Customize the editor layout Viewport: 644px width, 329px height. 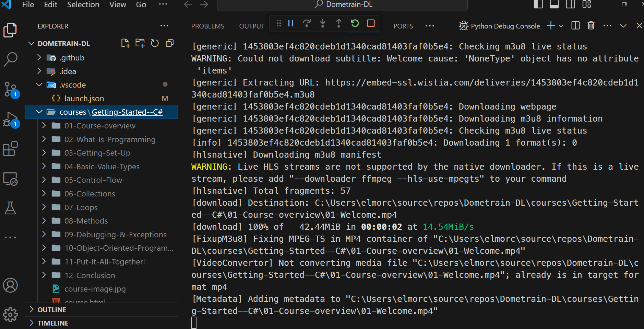pos(587,4)
